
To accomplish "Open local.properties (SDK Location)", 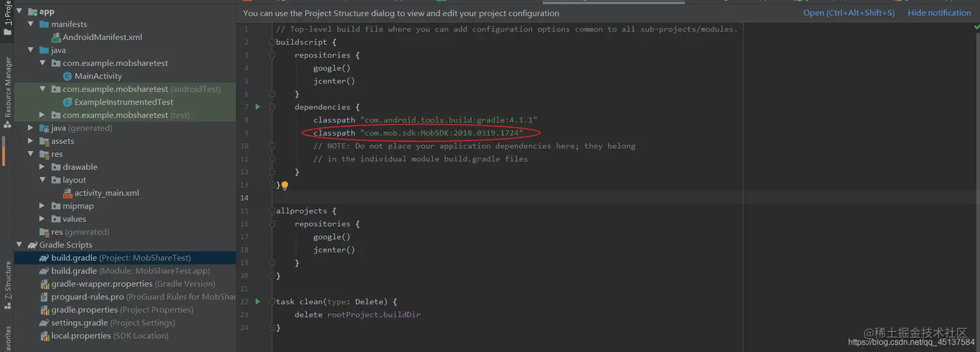I will point(104,335).
